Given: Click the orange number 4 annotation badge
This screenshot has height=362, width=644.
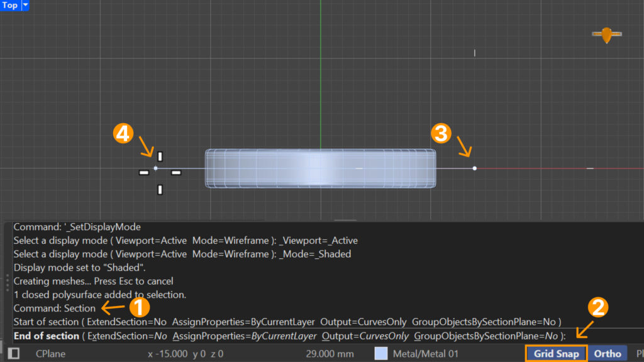Looking at the screenshot, I should click(123, 133).
